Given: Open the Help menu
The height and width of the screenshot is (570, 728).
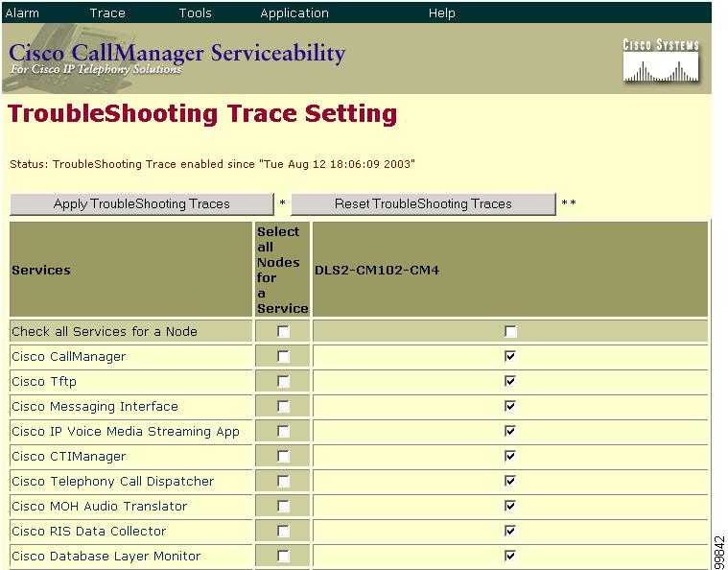Looking at the screenshot, I should click(441, 13).
